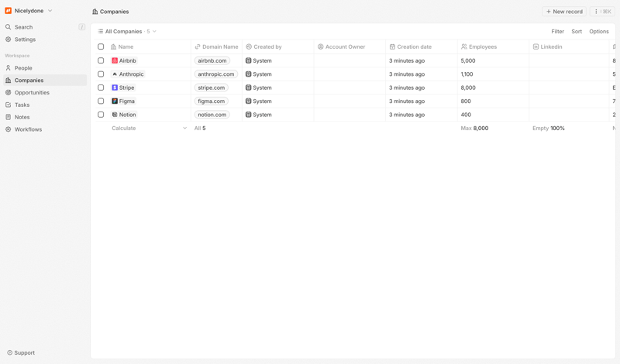Open Tasks in the sidebar
Viewport: 620px width, 364px height.
[x=22, y=105]
